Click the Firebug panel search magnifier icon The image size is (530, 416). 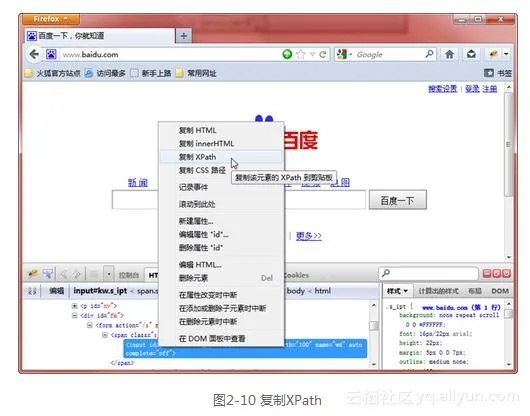tap(386, 273)
